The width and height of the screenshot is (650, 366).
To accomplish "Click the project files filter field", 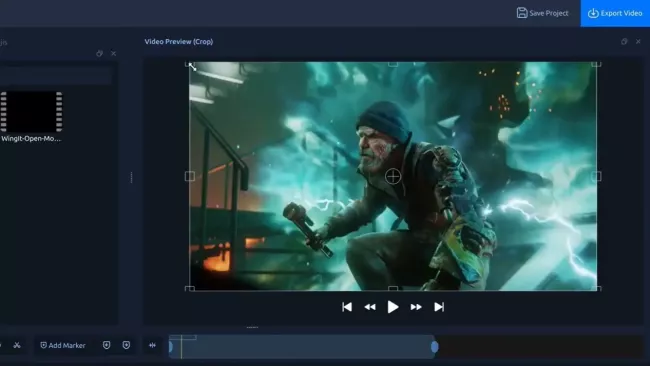I will 56,75.
